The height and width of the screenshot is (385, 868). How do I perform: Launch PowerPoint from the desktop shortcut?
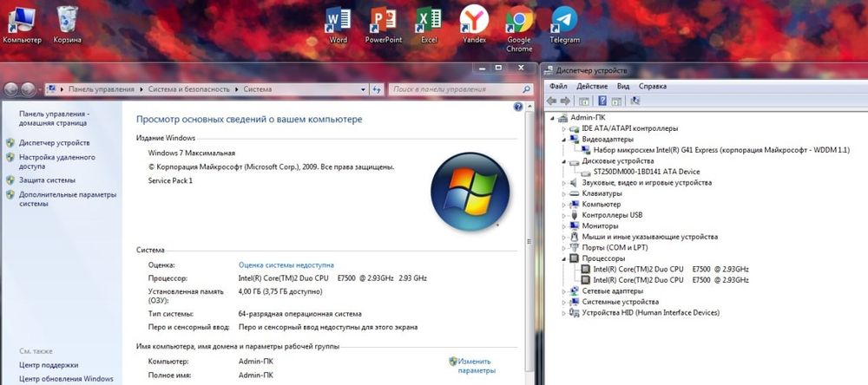pyautogui.click(x=383, y=25)
